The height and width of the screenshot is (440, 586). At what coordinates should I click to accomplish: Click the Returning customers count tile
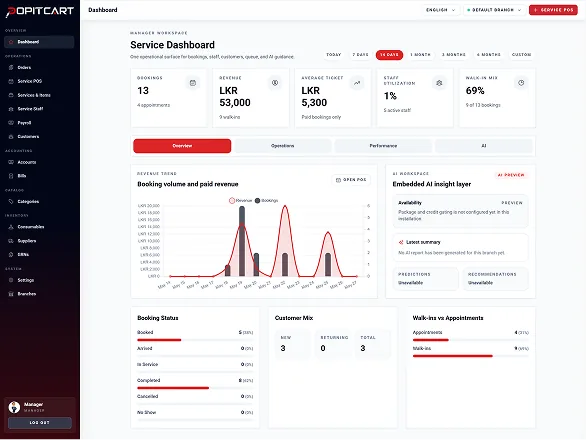pos(333,344)
